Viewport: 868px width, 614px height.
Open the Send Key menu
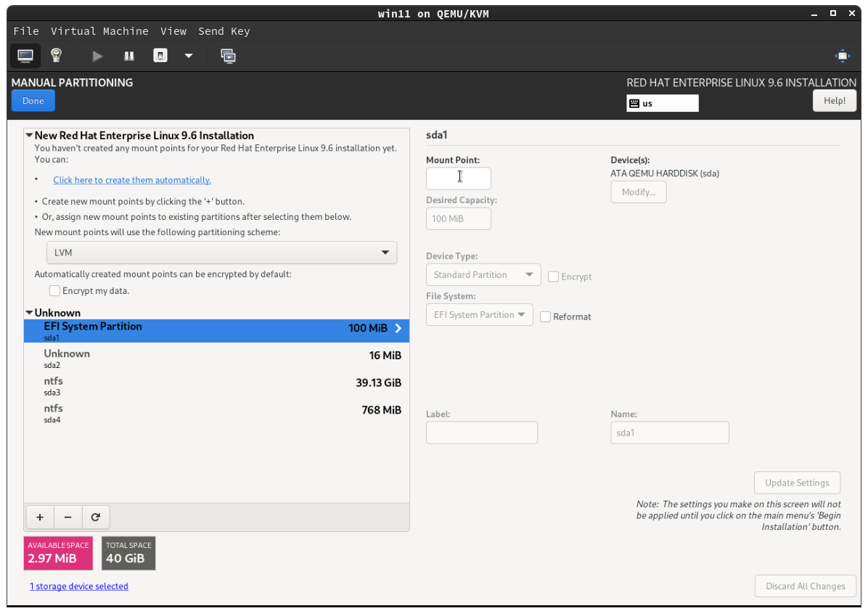point(224,31)
